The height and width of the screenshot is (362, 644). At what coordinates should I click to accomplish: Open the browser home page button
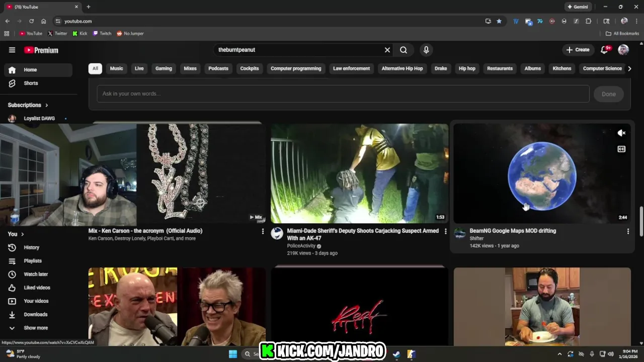(x=44, y=21)
